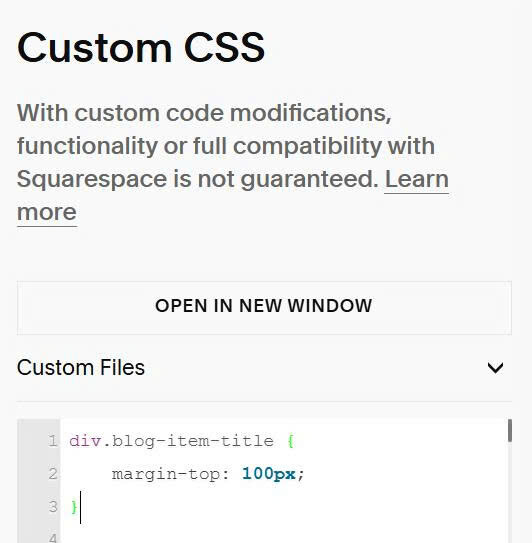
Task: Expand the Custom Files chevron arrow
Action: click(x=495, y=368)
